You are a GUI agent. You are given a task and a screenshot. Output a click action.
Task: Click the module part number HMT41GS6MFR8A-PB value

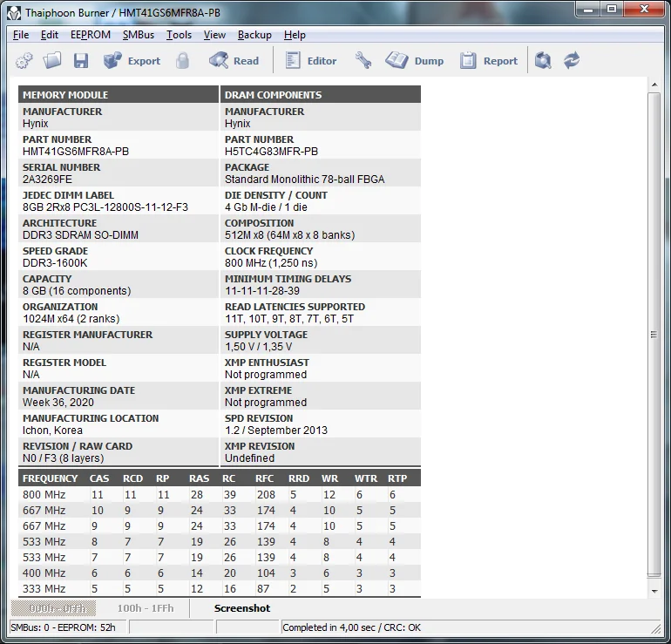coord(76,152)
